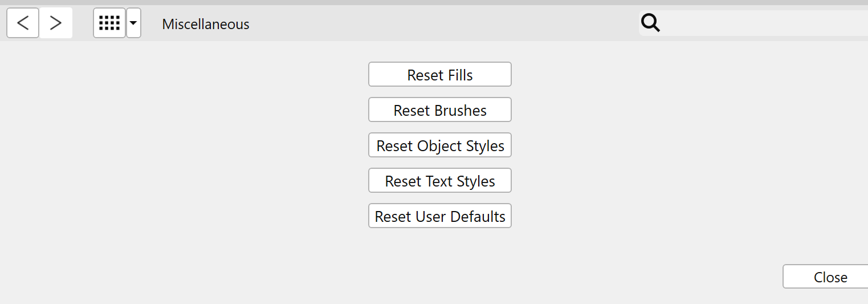Return to the previous preferences page
The height and width of the screenshot is (304, 868).
click(x=23, y=23)
